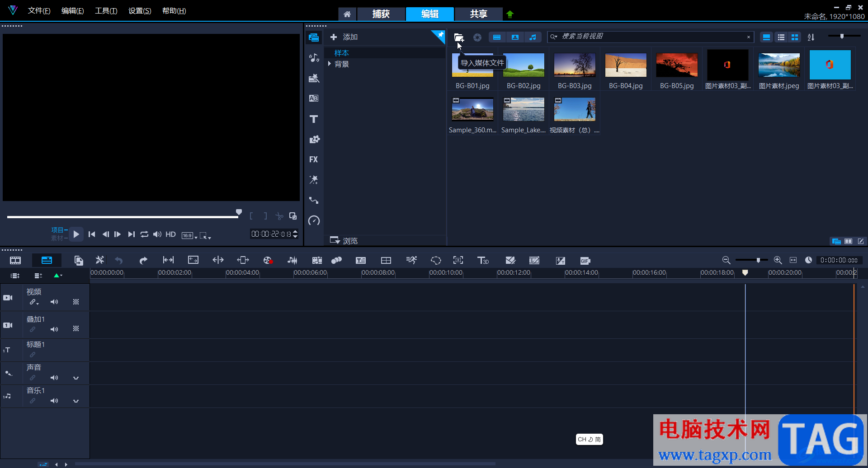
Task: Open the transitions AB panel
Action: (x=314, y=98)
